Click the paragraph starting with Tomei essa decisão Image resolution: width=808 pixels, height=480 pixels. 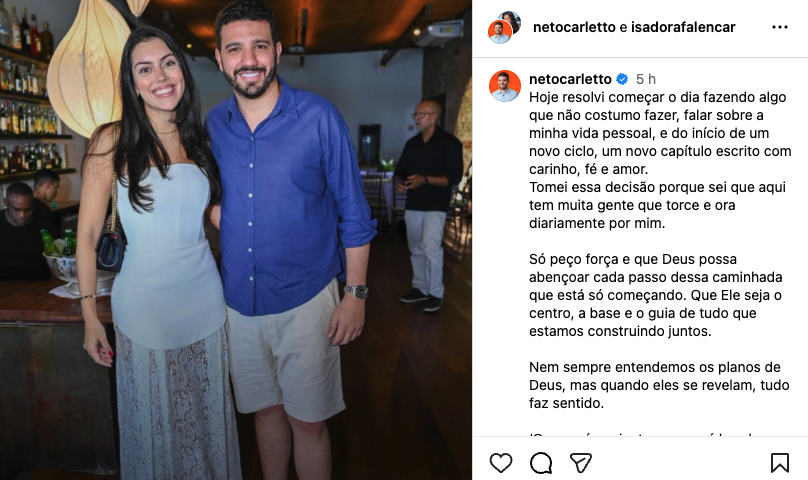657,205
